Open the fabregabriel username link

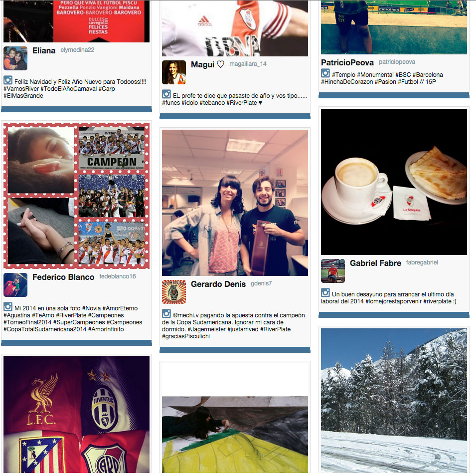click(x=422, y=262)
